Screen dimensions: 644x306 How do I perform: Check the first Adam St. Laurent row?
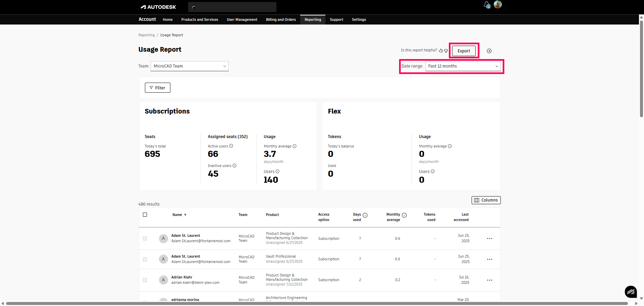pos(145,238)
